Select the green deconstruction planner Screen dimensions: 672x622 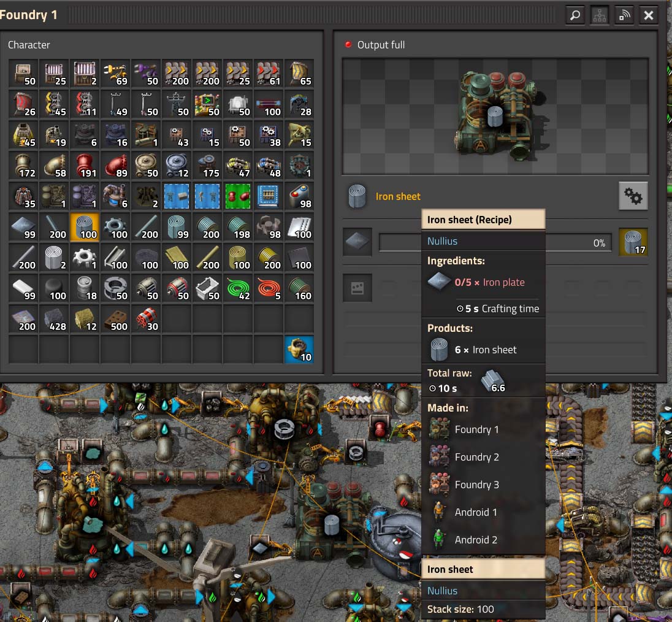tap(238, 196)
